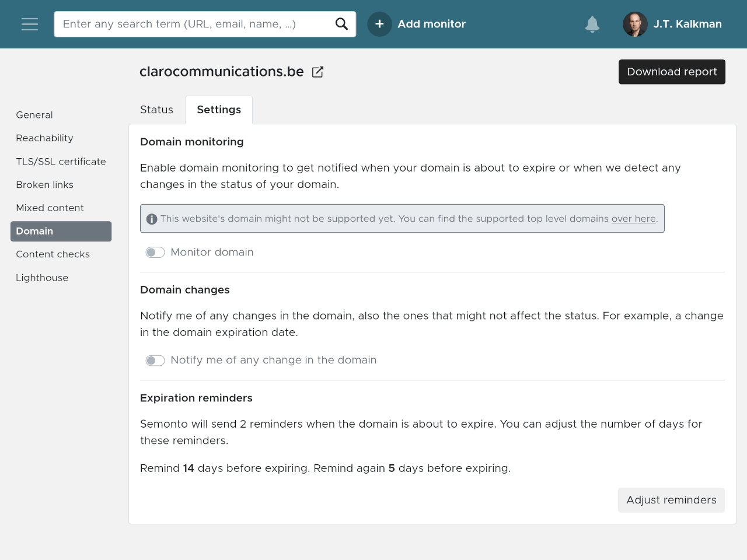The image size is (747, 560).
Task: Click the Domain changes heading
Action: click(185, 290)
